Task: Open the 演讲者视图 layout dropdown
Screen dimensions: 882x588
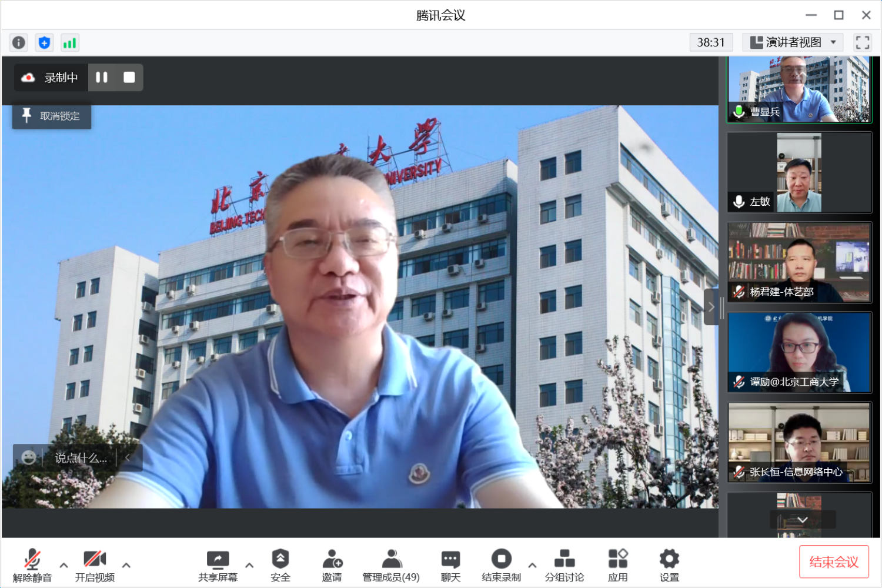Action: pos(793,42)
